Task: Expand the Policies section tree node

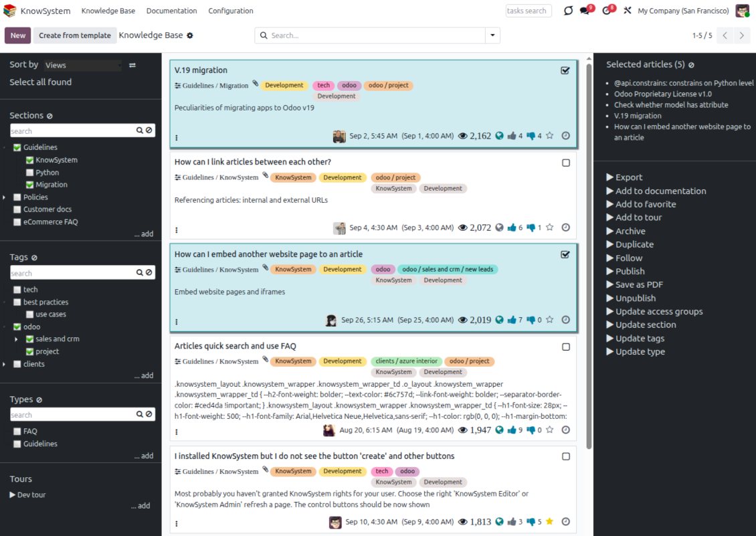Action: click(5, 197)
